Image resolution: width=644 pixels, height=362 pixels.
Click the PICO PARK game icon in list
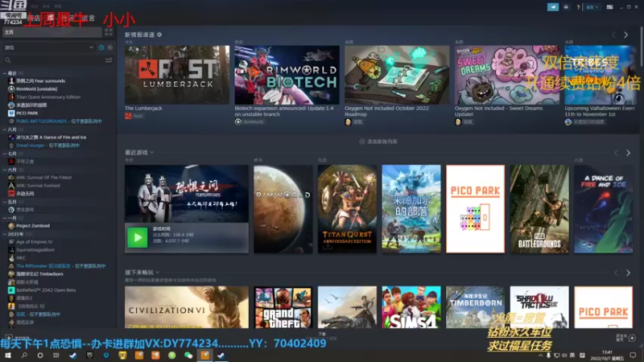[11, 113]
